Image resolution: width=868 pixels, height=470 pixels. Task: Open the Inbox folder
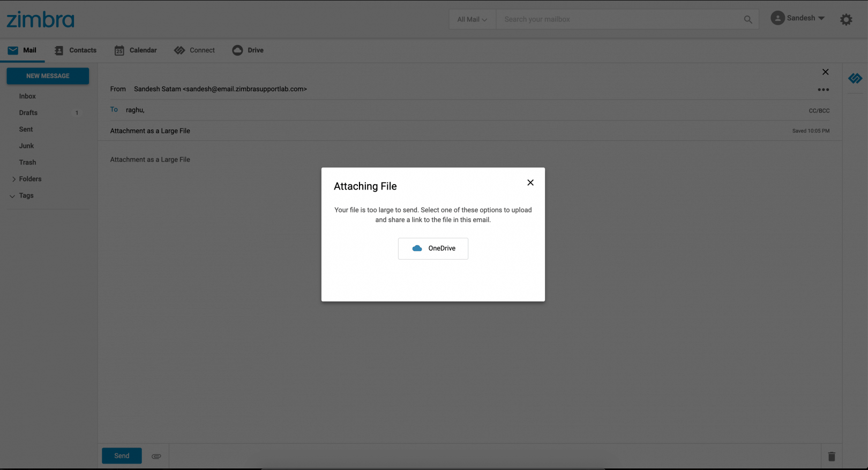(27, 96)
